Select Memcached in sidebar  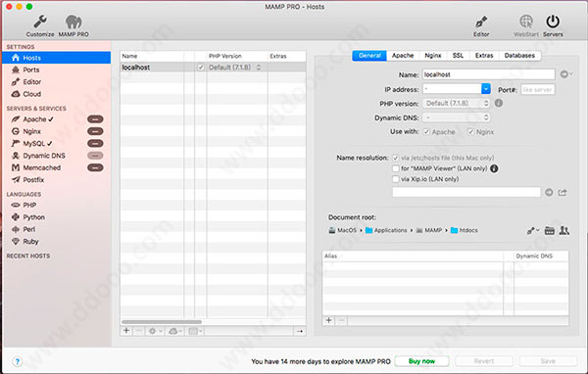coord(41,167)
